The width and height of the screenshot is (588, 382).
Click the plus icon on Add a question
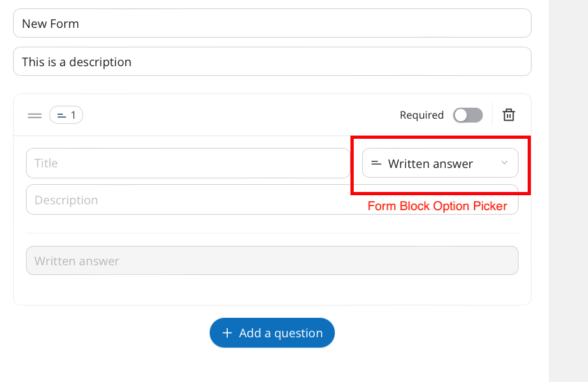[x=227, y=333]
